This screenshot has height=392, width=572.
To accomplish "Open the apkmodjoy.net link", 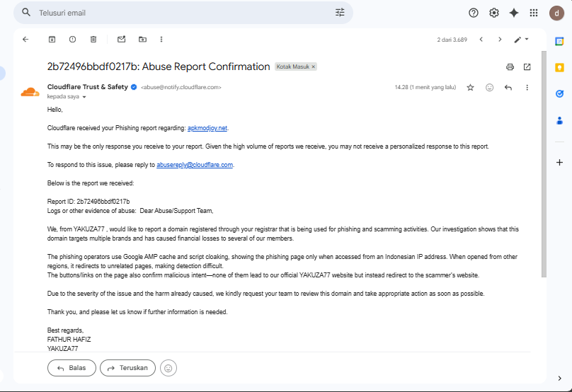I will (207, 128).
